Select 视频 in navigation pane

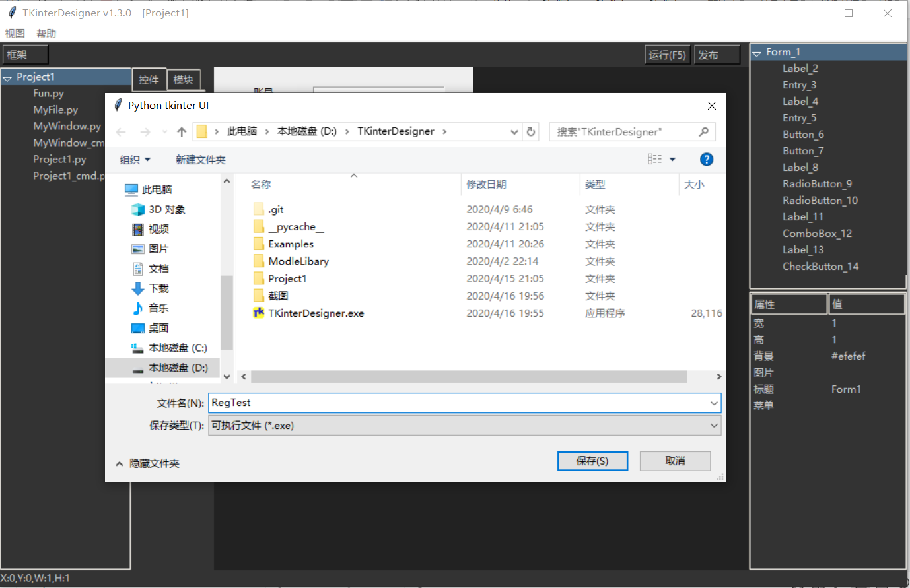(x=151, y=229)
